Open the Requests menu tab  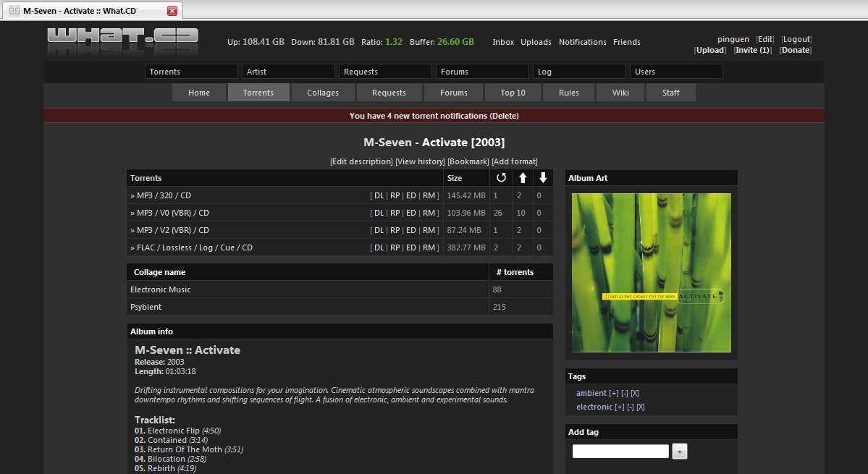pos(389,93)
